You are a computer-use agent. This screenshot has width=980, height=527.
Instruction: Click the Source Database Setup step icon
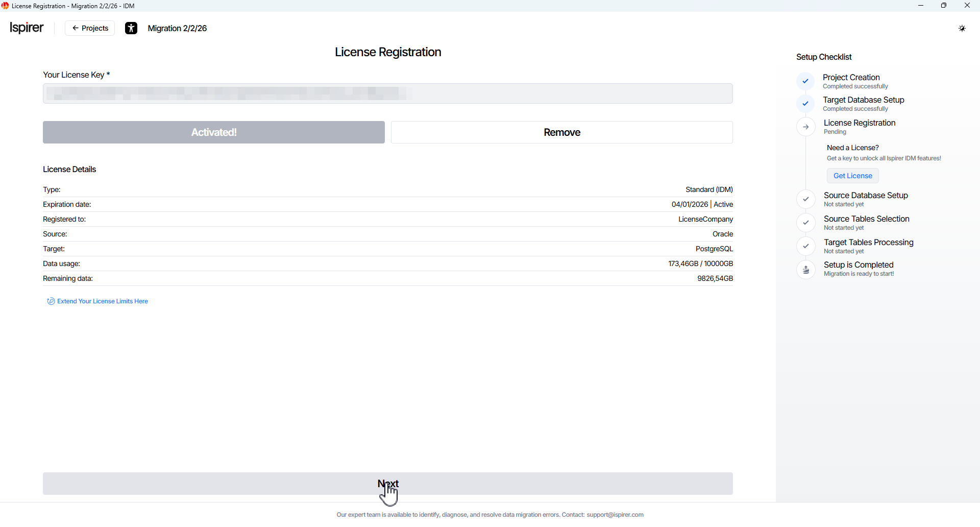pos(806,199)
